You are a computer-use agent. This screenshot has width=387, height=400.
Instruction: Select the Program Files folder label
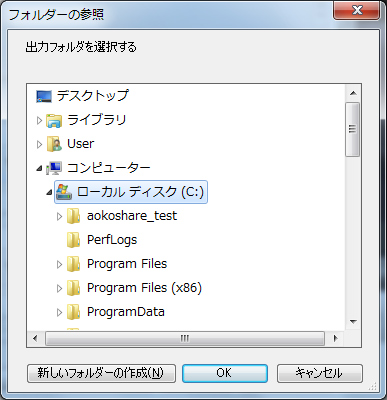click(127, 264)
